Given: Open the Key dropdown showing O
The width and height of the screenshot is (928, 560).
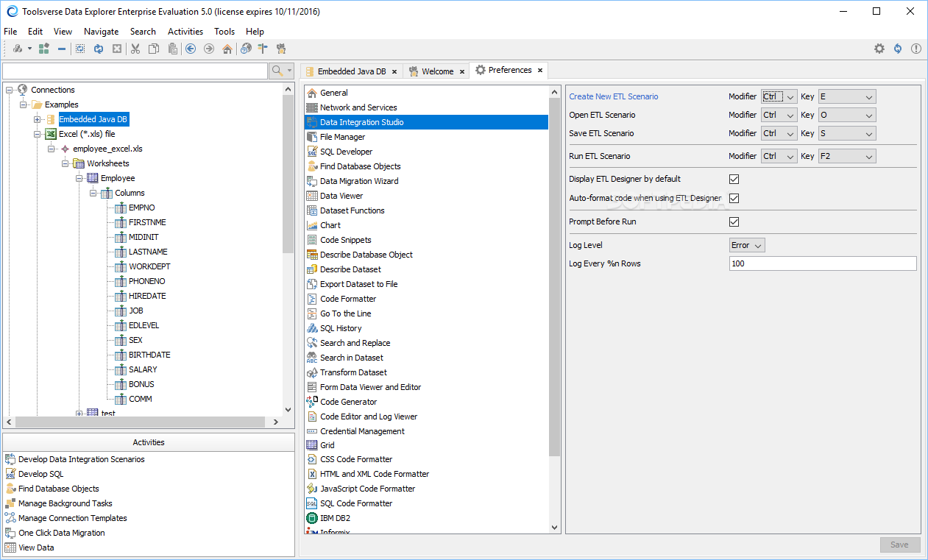Looking at the screenshot, I should point(847,115).
